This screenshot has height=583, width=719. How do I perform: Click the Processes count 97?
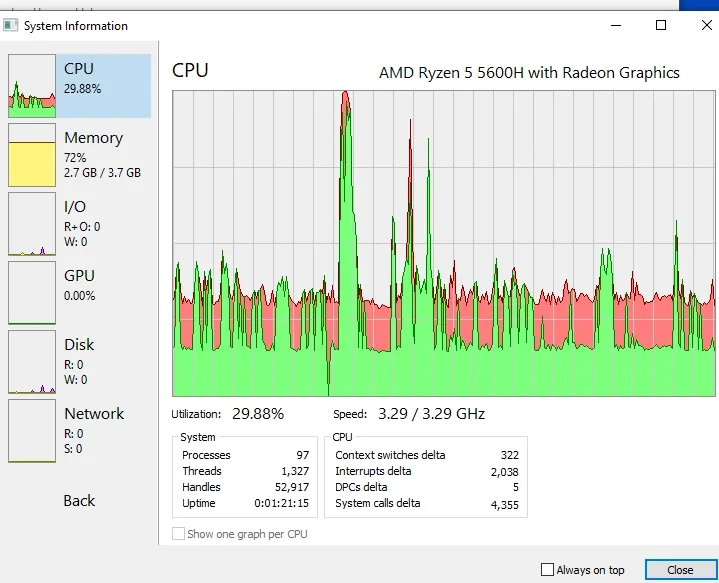click(x=303, y=455)
